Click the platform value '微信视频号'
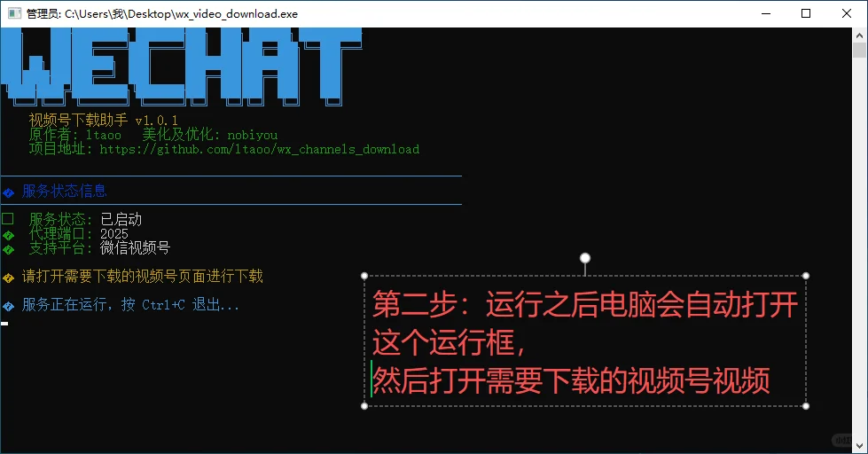This screenshot has width=868, height=454. 135,247
